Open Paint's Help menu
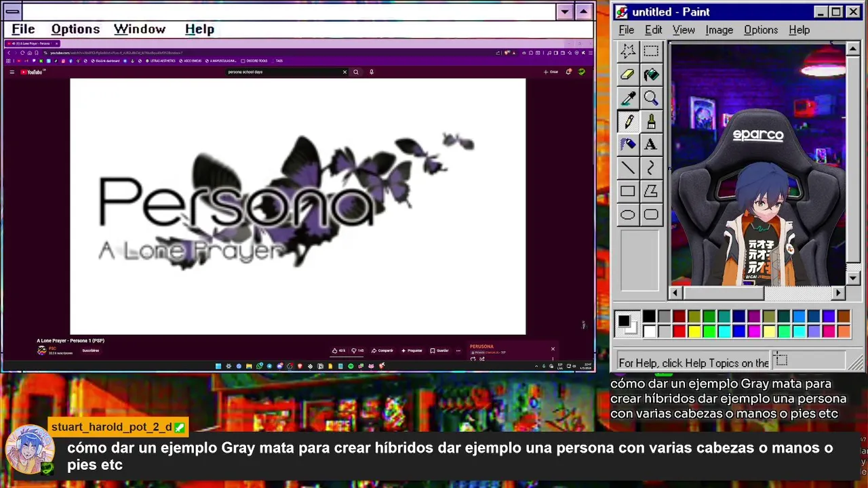Screen dimensions: 868x488 click(x=799, y=30)
